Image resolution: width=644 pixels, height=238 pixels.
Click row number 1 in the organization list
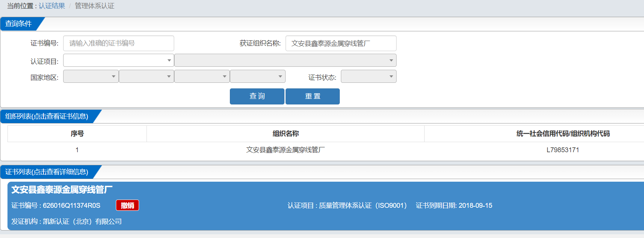click(x=77, y=150)
